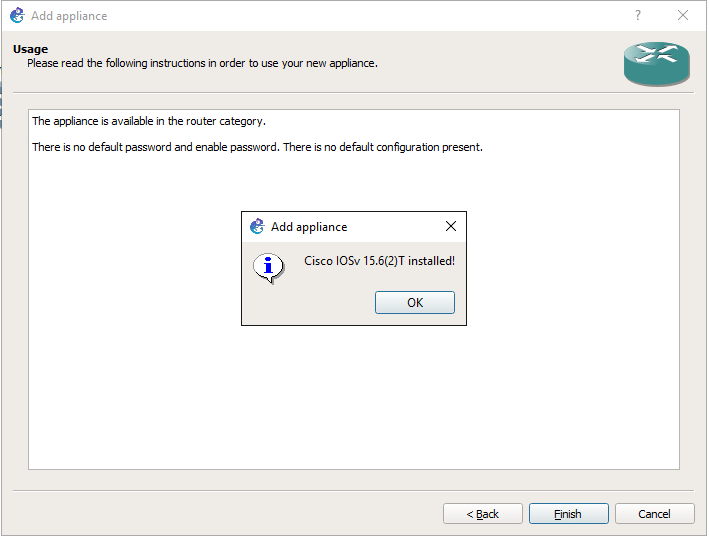Click the message dialog's 'Add appliance' title text

309,227
